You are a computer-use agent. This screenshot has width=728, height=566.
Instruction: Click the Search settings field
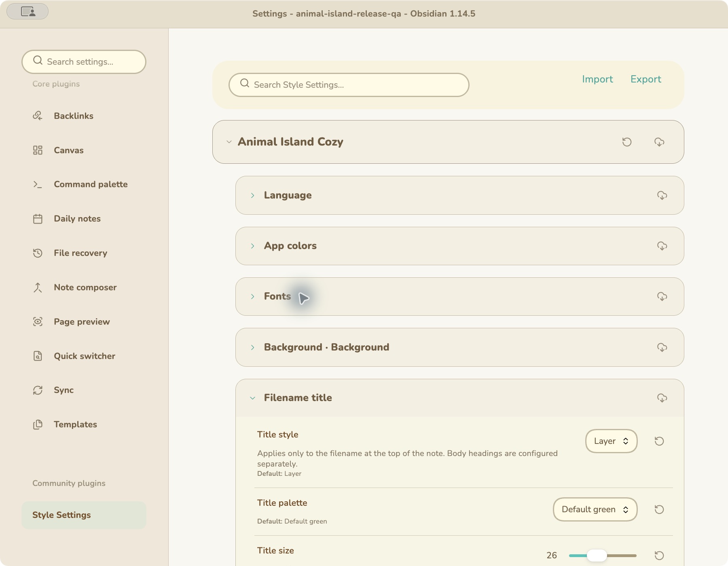click(84, 62)
